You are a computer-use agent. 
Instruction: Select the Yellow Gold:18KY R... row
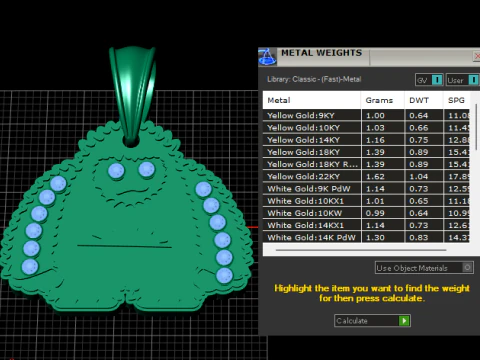tap(366, 164)
